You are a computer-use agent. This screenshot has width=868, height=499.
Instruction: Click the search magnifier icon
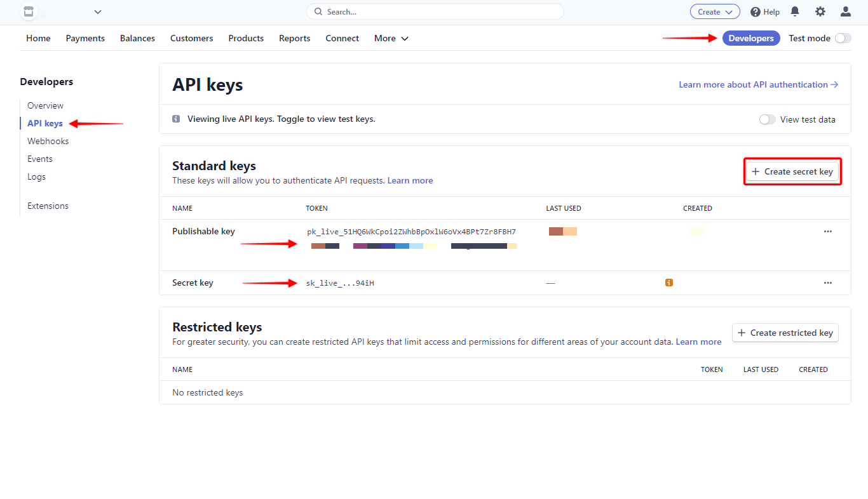coord(318,11)
